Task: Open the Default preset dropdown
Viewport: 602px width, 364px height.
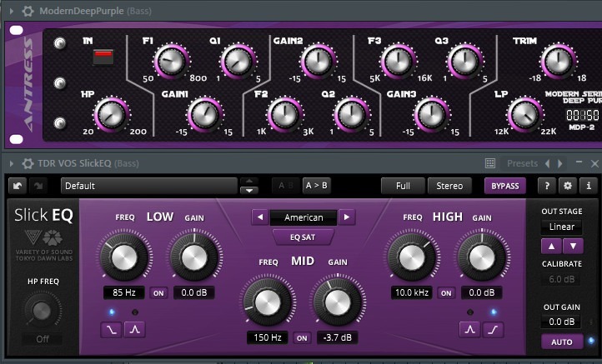Action: coord(149,186)
